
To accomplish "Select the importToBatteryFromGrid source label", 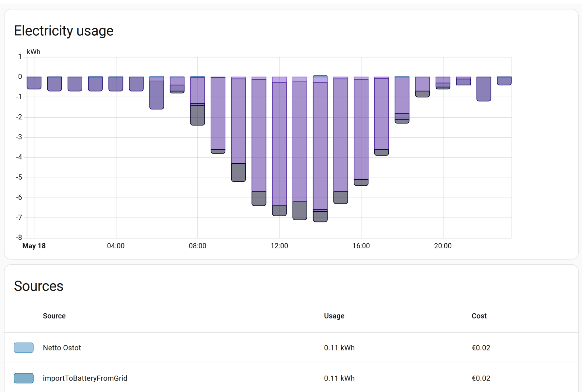I will pyautogui.click(x=85, y=378).
